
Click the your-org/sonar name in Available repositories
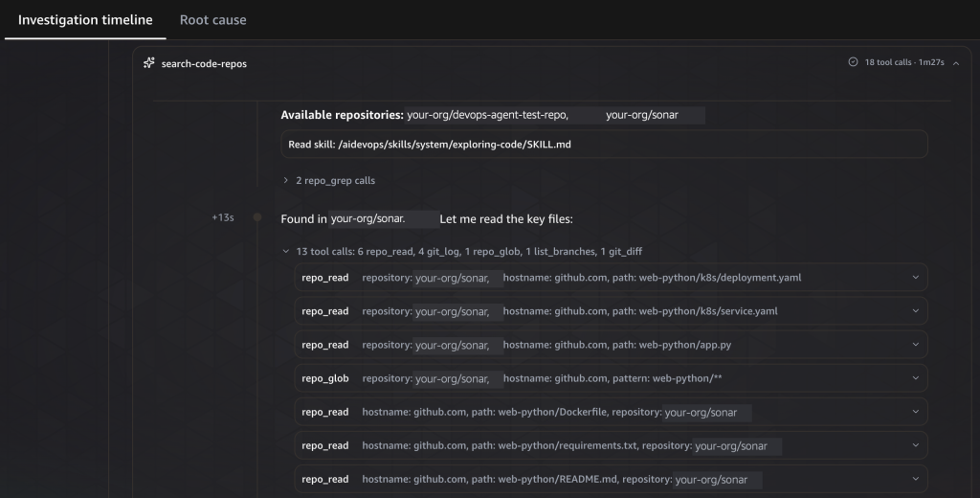pyautogui.click(x=642, y=115)
